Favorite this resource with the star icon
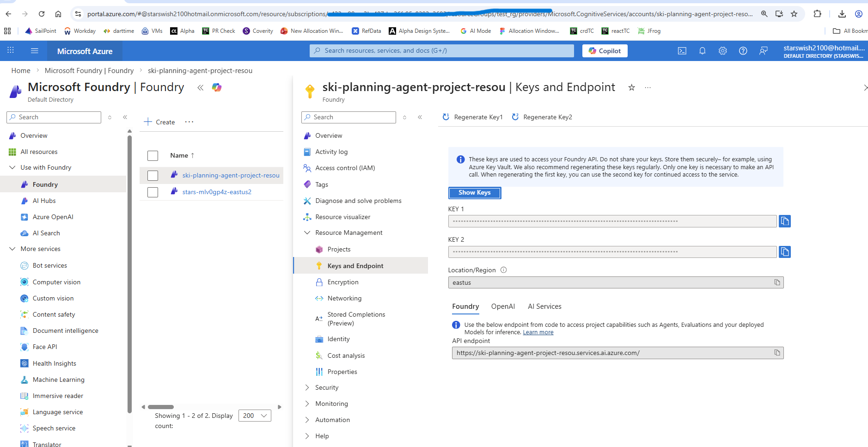The height and width of the screenshot is (447, 868). click(x=631, y=87)
